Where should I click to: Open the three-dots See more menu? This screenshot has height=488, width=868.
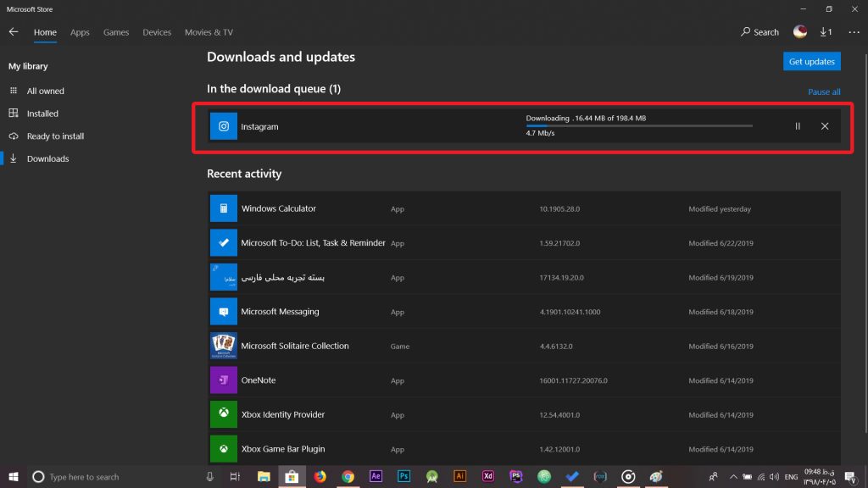coord(853,32)
